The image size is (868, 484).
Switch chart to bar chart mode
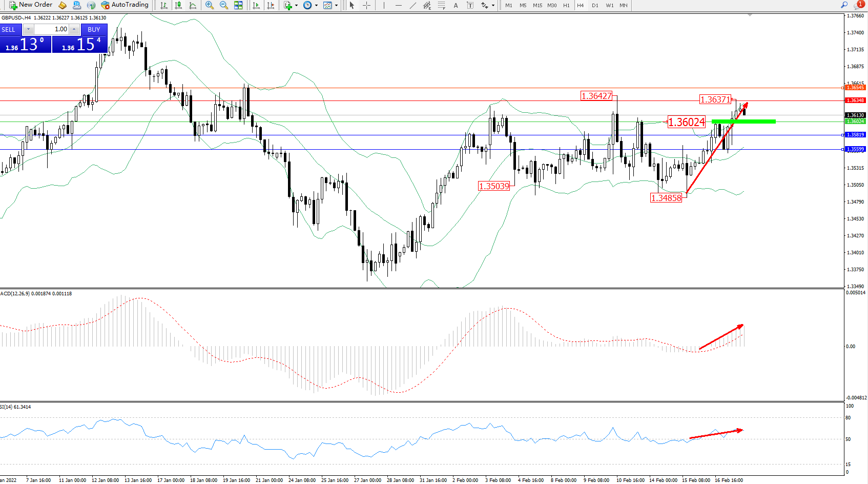164,5
